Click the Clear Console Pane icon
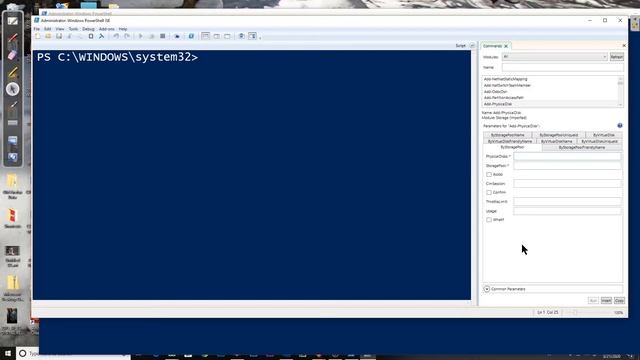This screenshot has height=360, width=640. [x=102, y=36]
